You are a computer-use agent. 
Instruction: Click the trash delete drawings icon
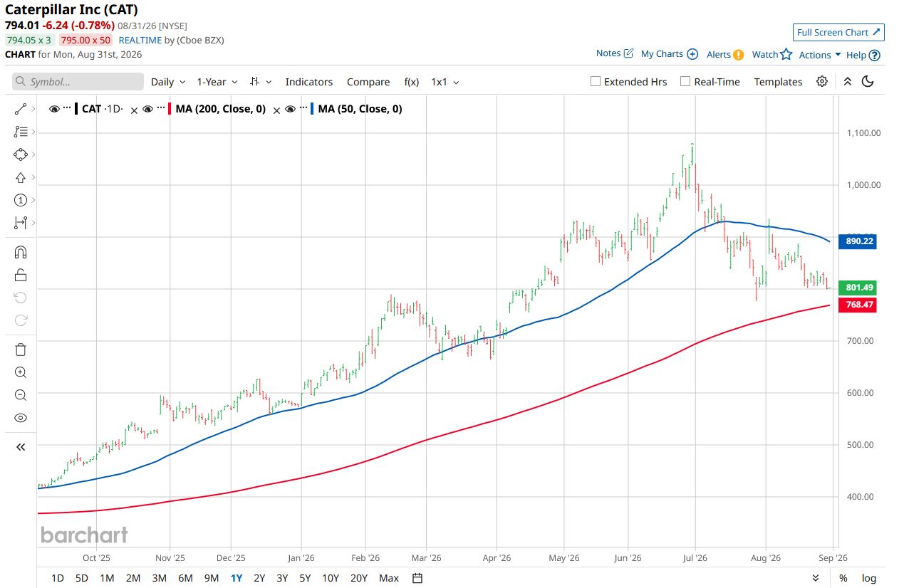[x=20, y=349]
